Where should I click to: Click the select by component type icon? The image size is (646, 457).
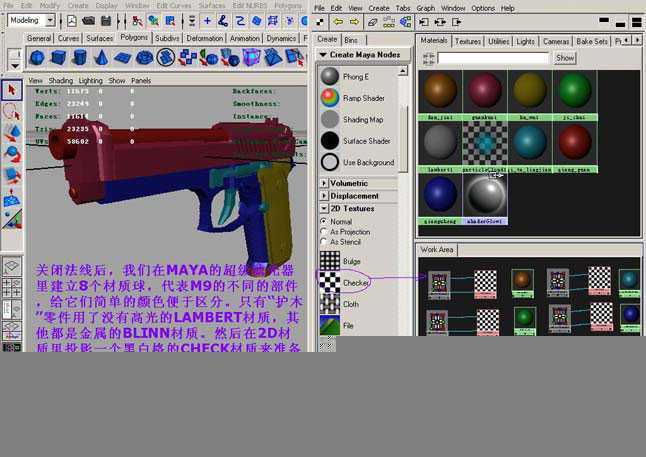[x=169, y=21]
